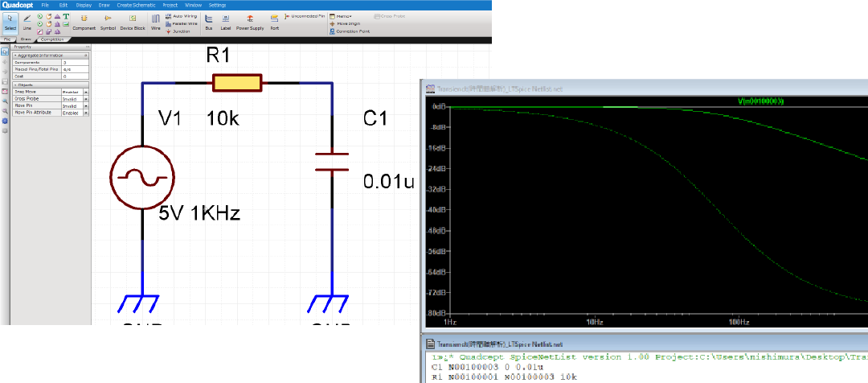
Task: Expand the Cross Probe value dropdown
Action: (x=86, y=99)
